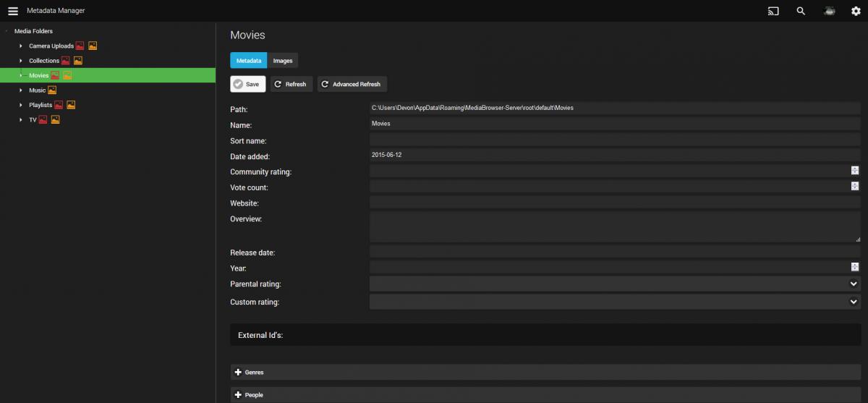The image size is (868, 403).
Task: Open settings via the gear icon
Action: pos(856,11)
